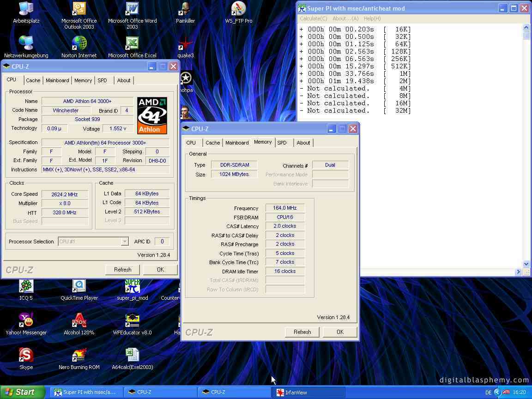Image resolution: width=532 pixels, height=399 pixels.
Task: Open the Calculate(C) menu in Super PI
Action: click(x=314, y=18)
